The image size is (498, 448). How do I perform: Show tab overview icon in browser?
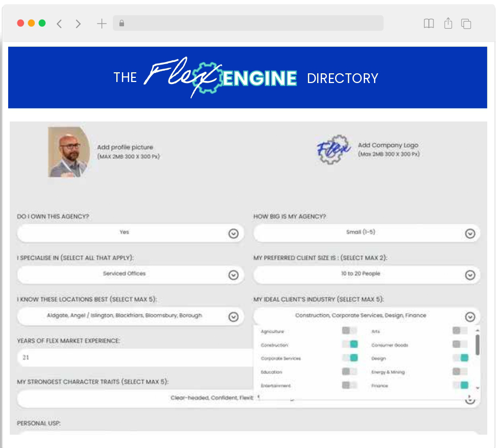[466, 24]
